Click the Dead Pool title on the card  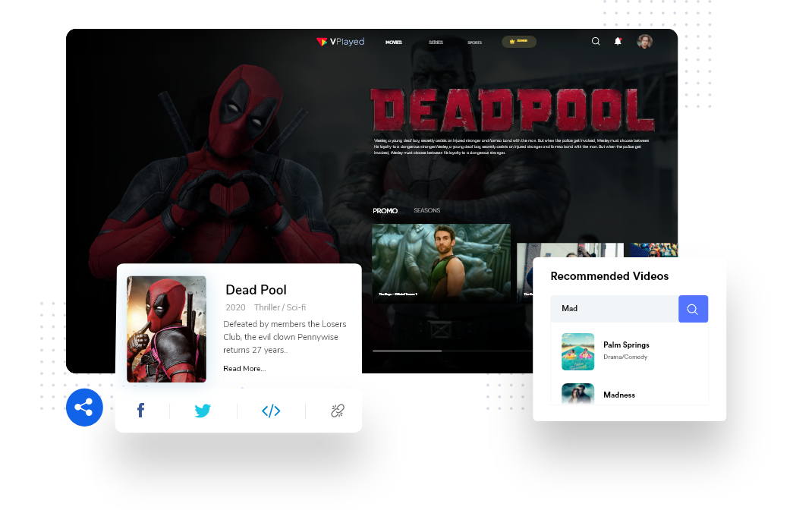(x=256, y=290)
